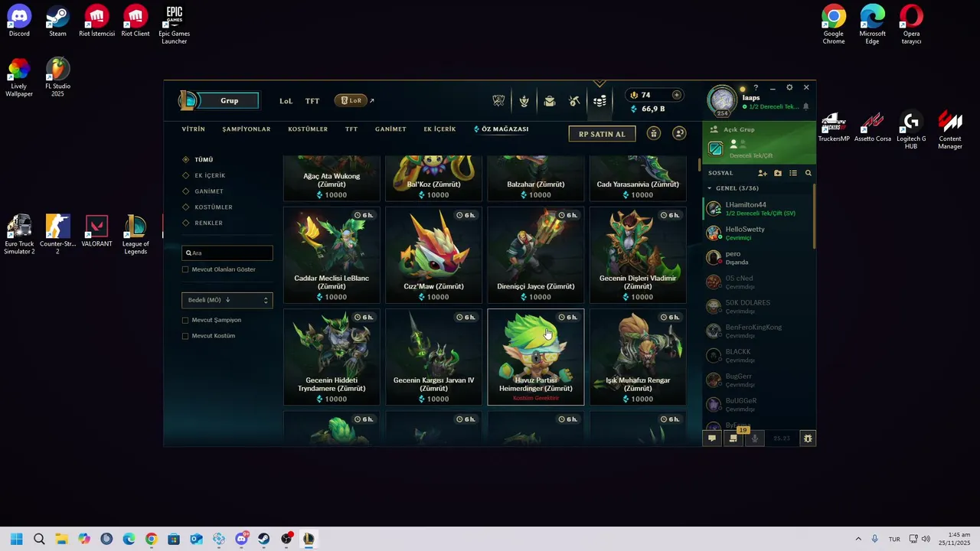Screen dimensions: 980x551
Task: Click the Ara search field
Action: pyautogui.click(x=227, y=253)
